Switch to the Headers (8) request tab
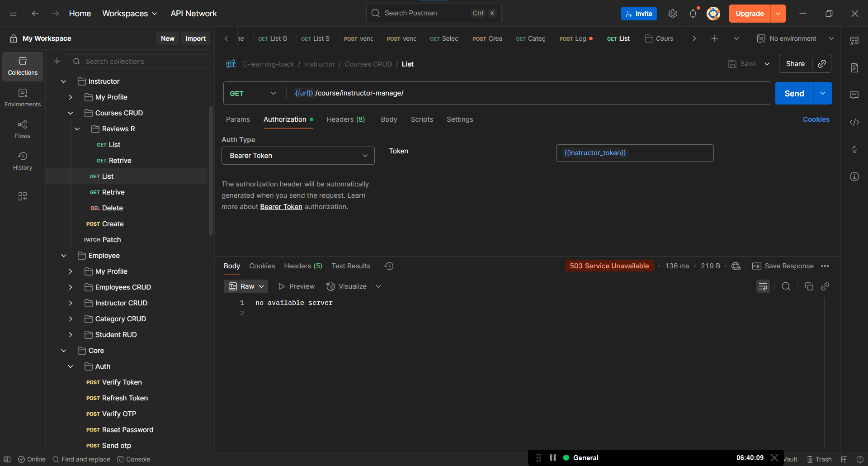The width and height of the screenshot is (868, 466). (346, 119)
